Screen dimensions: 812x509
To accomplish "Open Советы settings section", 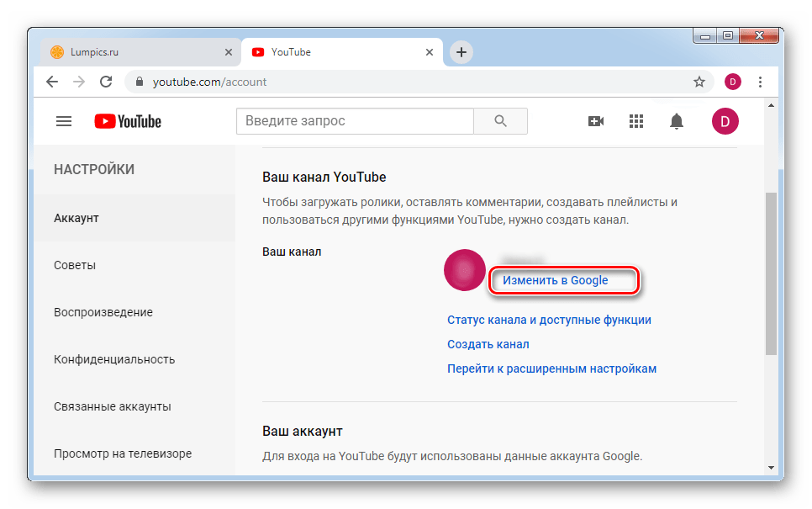I will coord(134,265).
